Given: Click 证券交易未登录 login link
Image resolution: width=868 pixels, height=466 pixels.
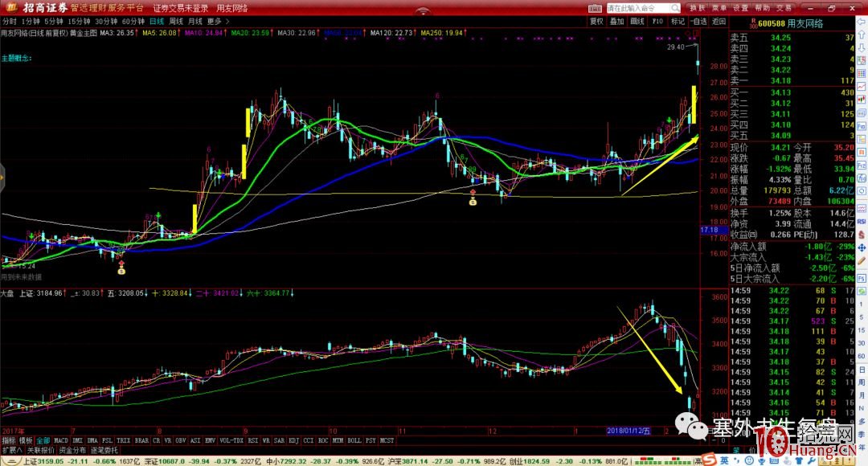Looking at the screenshot, I should click(181, 8).
